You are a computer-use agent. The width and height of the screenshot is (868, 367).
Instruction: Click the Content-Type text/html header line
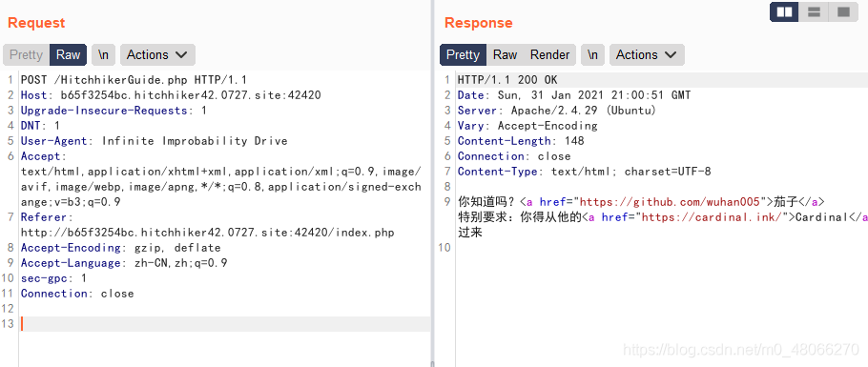pos(584,172)
